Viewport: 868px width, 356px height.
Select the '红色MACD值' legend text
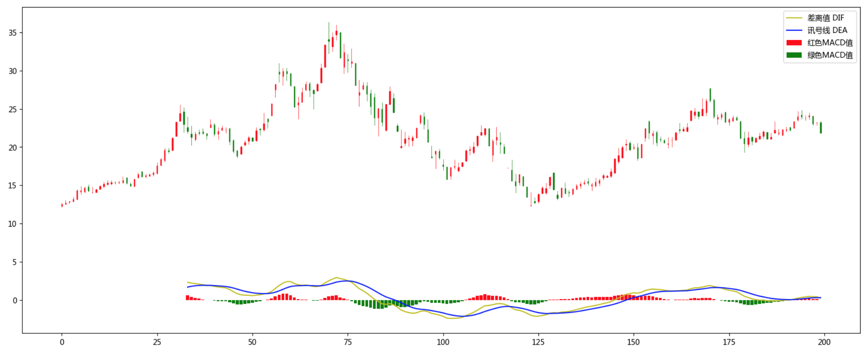click(x=830, y=43)
